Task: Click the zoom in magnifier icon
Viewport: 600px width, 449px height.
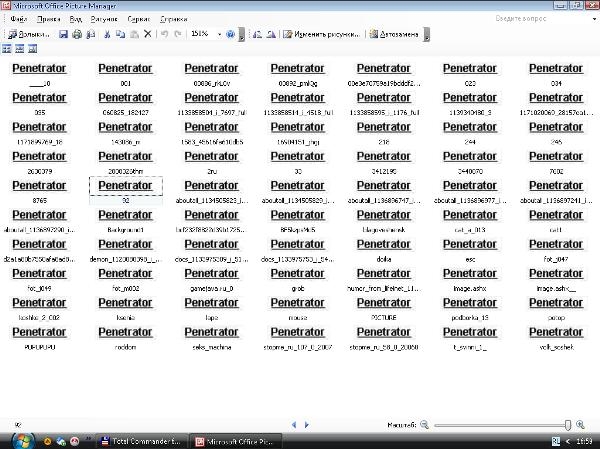Action: point(580,425)
